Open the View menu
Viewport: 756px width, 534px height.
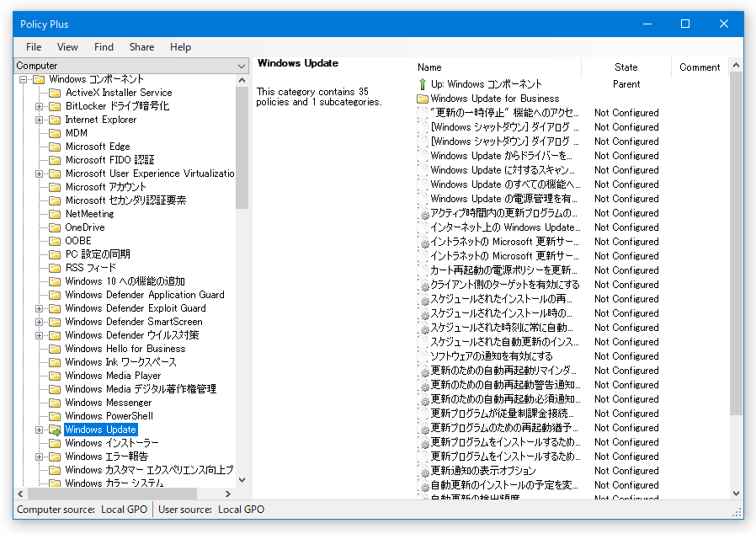point(67,47)
